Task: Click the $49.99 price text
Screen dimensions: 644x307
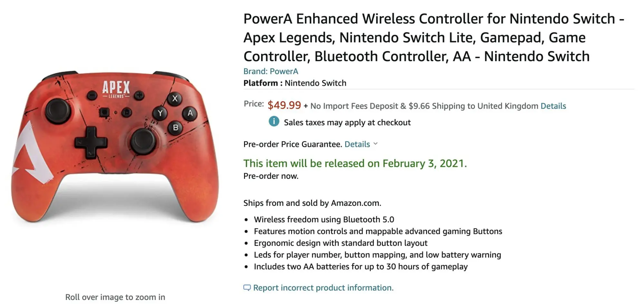Action: point(284,105)
